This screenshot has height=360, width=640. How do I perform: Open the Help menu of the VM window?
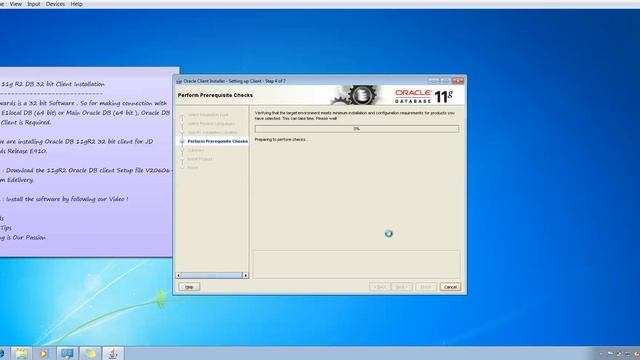[x=76, y=4]
